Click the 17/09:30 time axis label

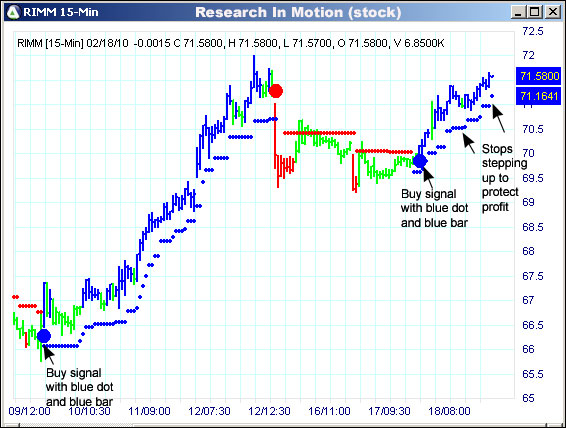click(x=389, y=411)
